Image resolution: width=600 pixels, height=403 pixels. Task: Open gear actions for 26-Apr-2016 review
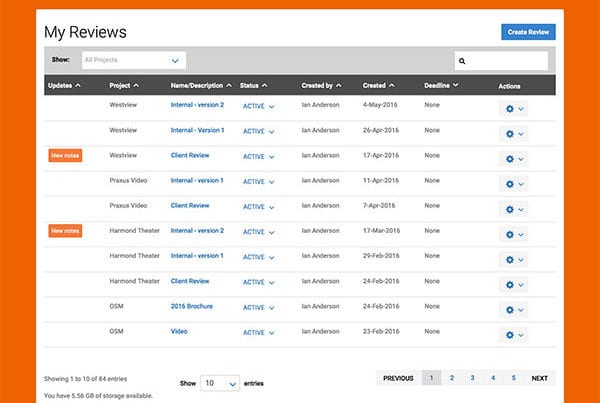click(514, 134)
